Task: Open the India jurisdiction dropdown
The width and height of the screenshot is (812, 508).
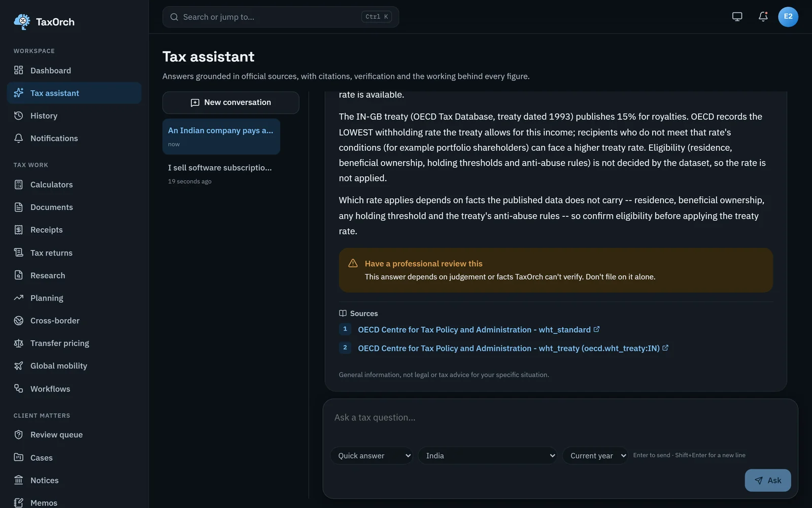Action: (488, 456)
